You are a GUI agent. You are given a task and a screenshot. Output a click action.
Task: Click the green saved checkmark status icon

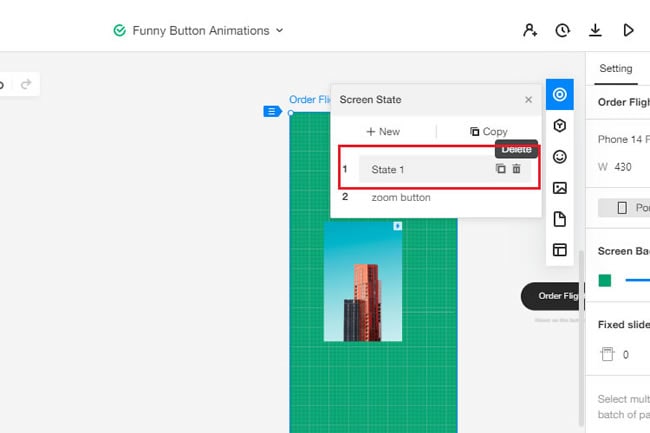(120, 30)
